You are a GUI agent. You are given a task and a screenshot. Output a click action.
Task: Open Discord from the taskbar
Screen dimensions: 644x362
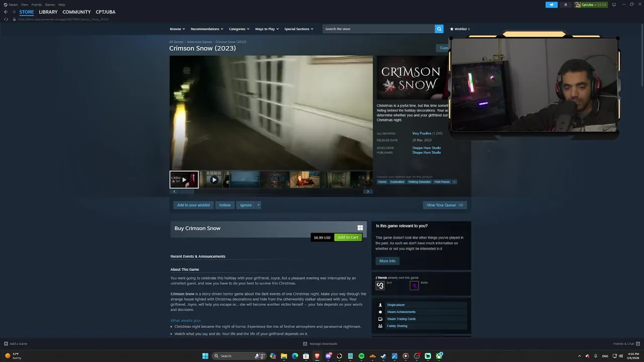pos(328,356)
